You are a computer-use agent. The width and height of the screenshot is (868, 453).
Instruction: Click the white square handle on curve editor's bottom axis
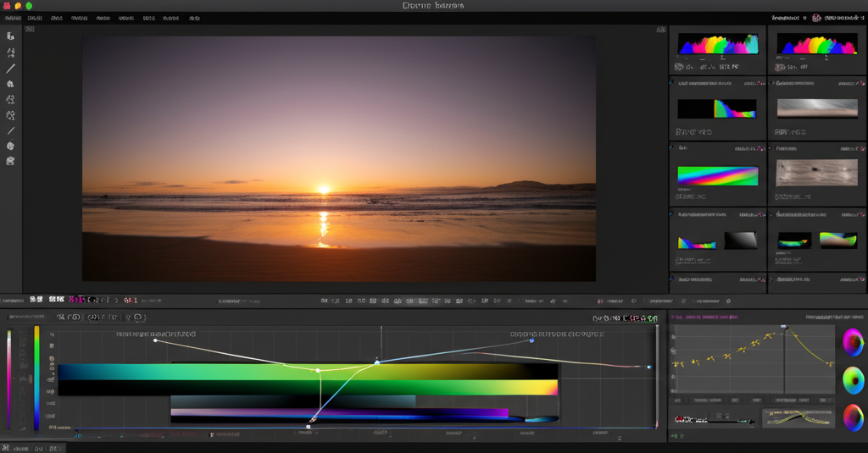point(309,427)
